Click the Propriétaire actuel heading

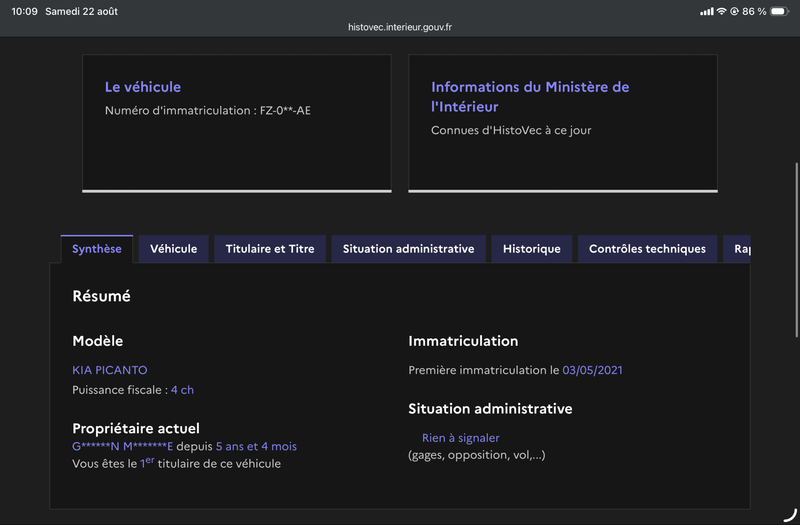(x=136, y=428)
